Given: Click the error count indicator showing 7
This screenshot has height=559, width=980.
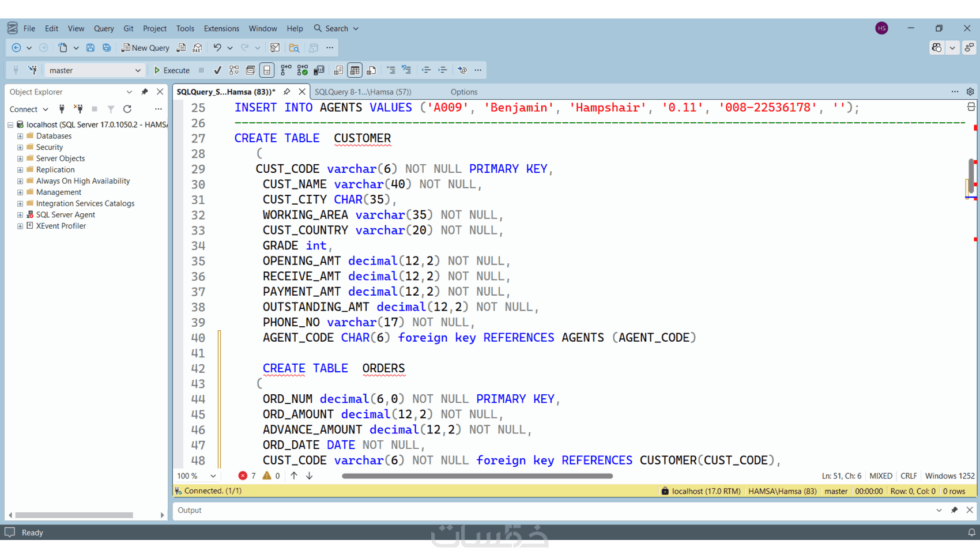Looking at the screenshot, I should [x=247, y=476].
